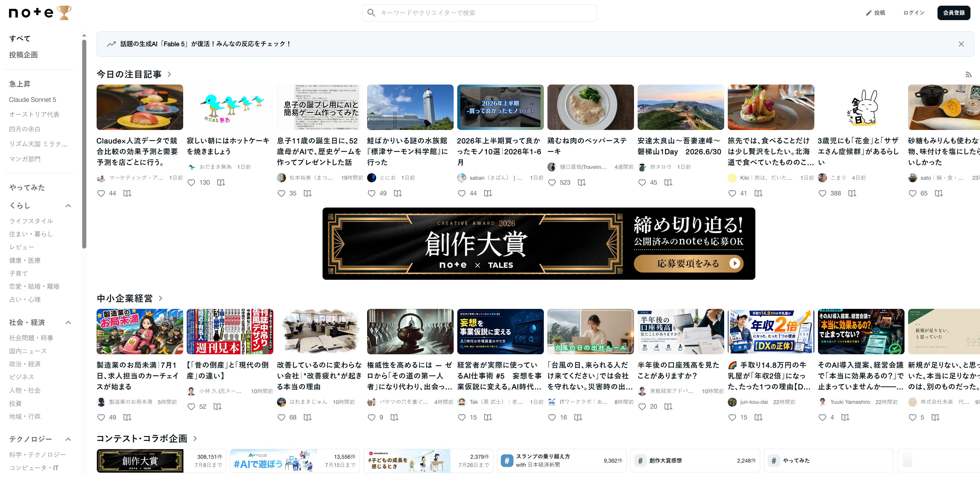The height and width of the screenshot is (477, 980).
Task: Bookmark the 安達太良山 article
Action: point(668,183)
